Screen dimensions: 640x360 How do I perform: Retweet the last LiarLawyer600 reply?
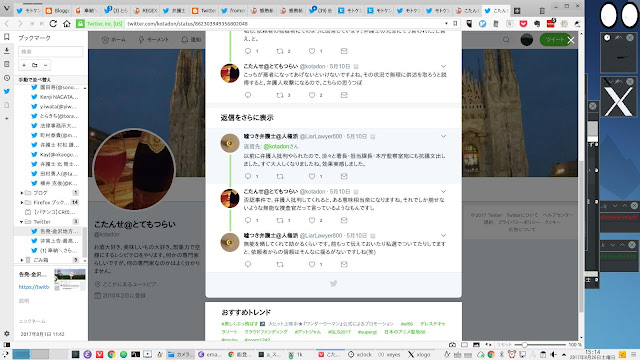[280, 264]
